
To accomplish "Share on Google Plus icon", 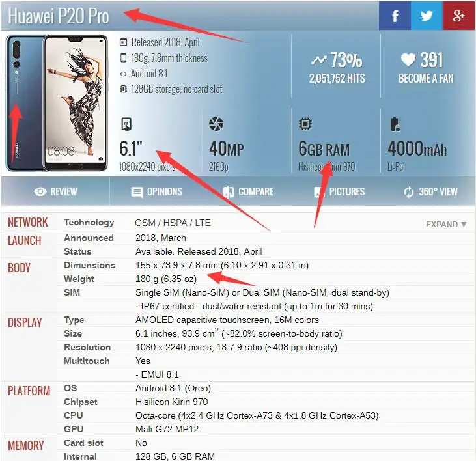I will [x=458, y=16].
